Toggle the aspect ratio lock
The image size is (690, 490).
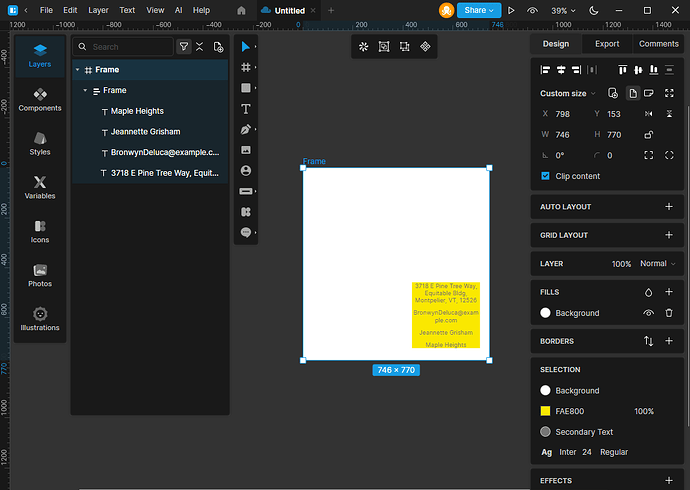pyautogui.click(x=648, y=135)
